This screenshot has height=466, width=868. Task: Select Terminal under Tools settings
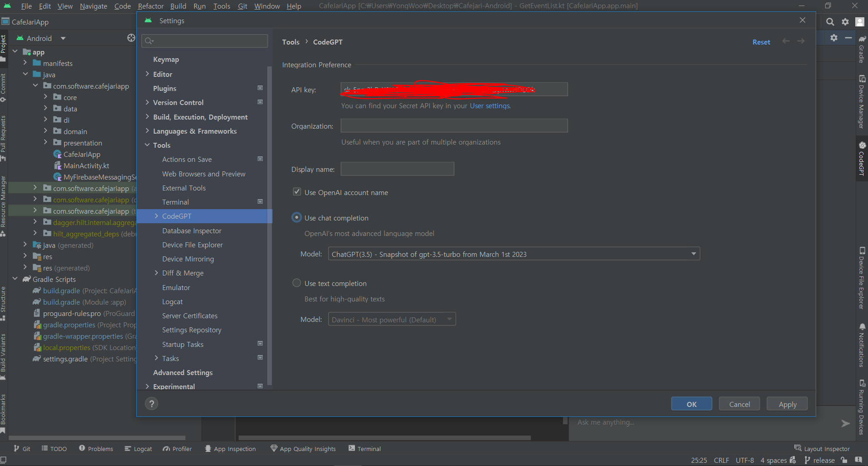tap(175, 202)
